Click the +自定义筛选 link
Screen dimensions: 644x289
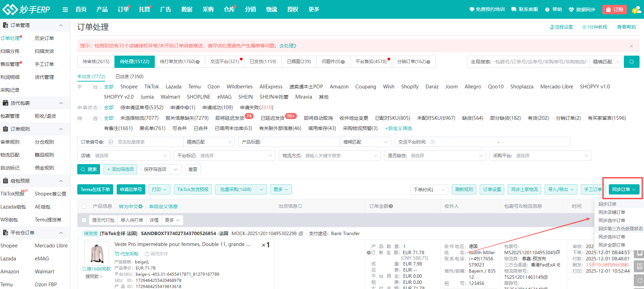398,128
